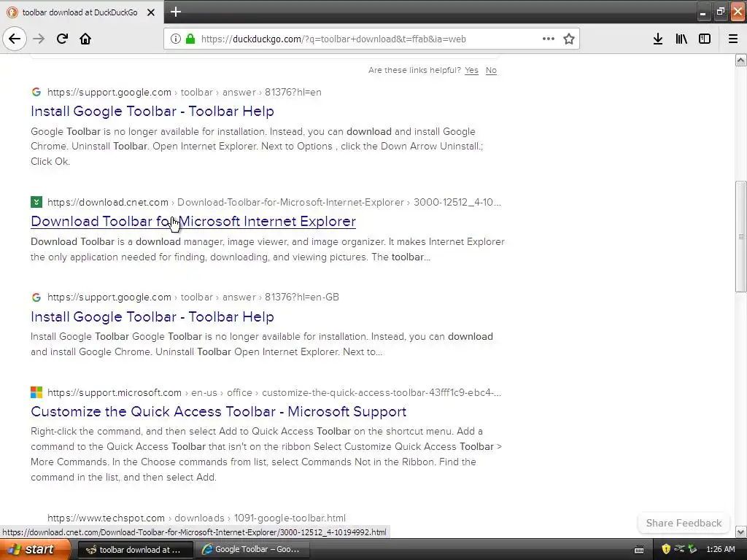Click the Microsoft four-color favicon

(x=36, y=392)
